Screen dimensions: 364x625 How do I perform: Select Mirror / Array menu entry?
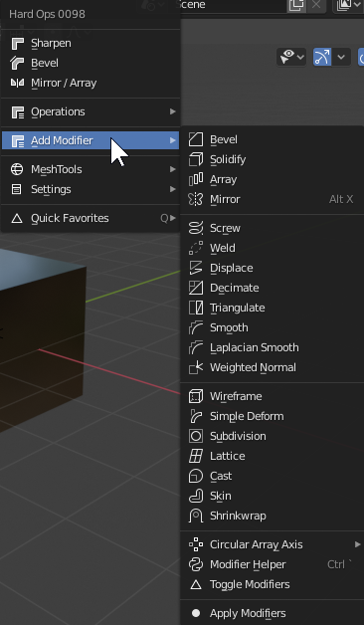pos(91,83)
